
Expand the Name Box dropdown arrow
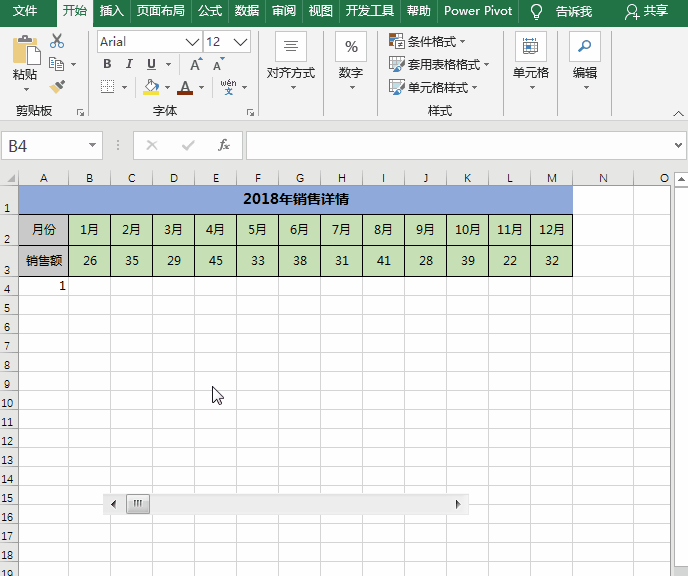[92, 145]
